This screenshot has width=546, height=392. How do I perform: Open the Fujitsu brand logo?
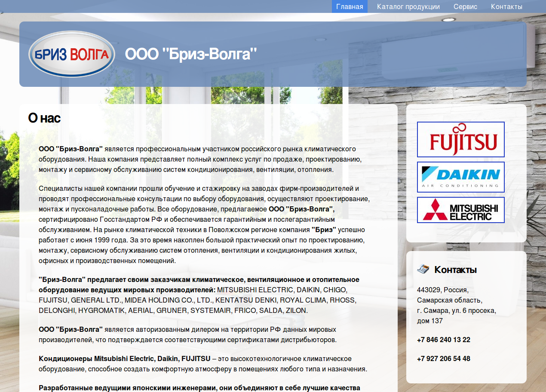pos(461,139)
